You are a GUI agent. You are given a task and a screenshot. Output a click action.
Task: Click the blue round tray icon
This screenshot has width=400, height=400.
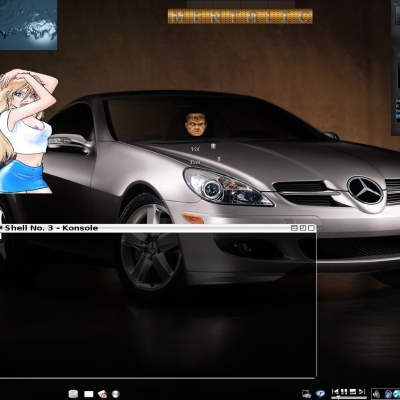388,394
